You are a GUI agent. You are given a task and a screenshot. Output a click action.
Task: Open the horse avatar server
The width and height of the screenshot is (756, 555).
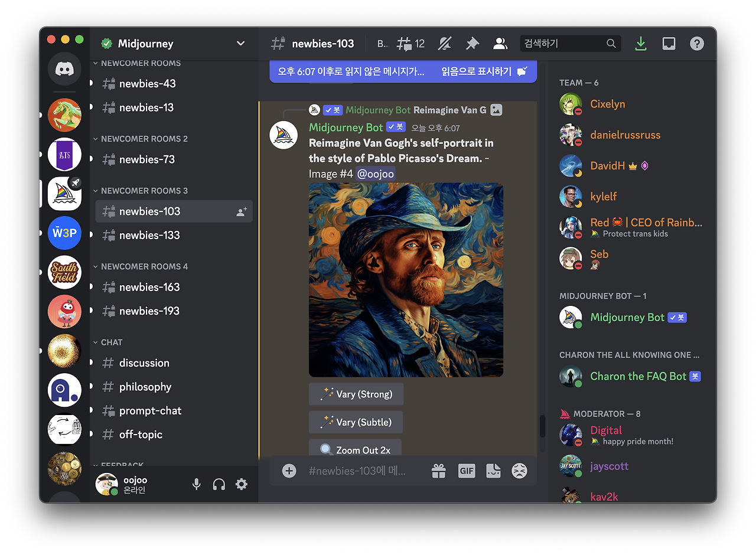(64, 115)
